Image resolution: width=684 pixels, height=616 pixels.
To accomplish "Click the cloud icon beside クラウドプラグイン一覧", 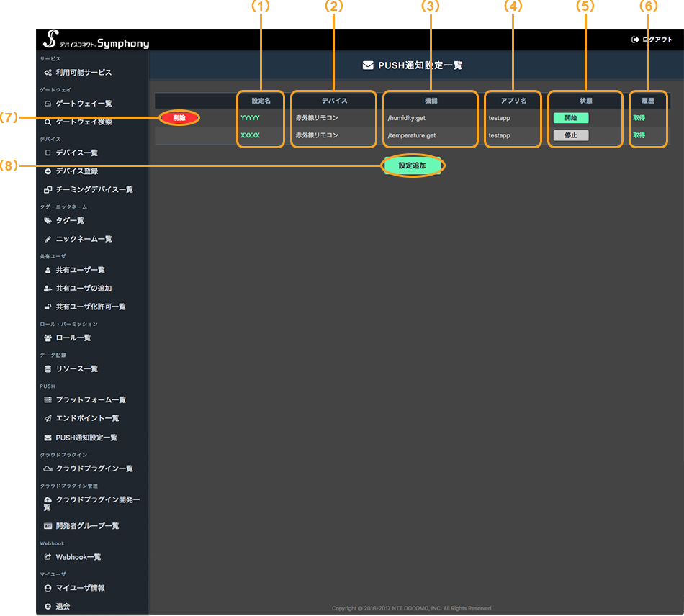I will 48,468.
